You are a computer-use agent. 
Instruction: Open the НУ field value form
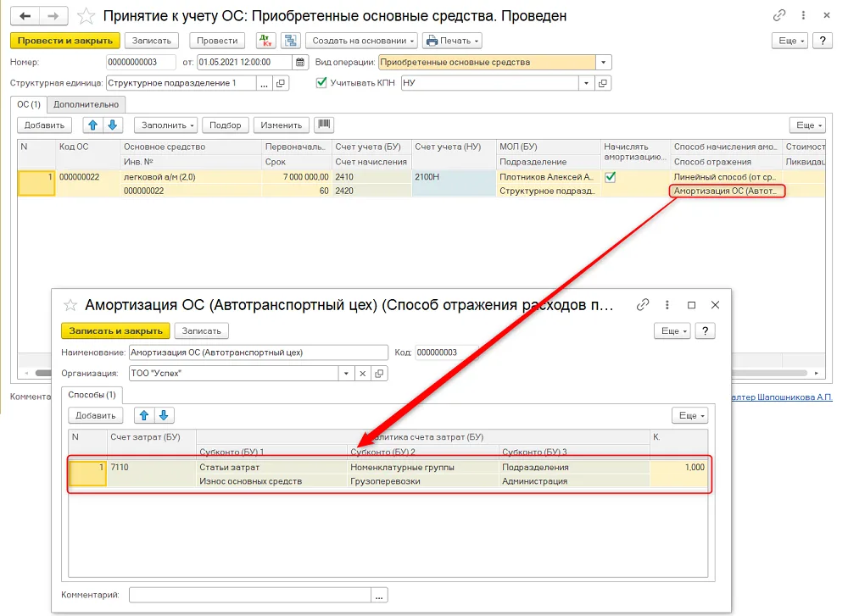pos(602,83)
